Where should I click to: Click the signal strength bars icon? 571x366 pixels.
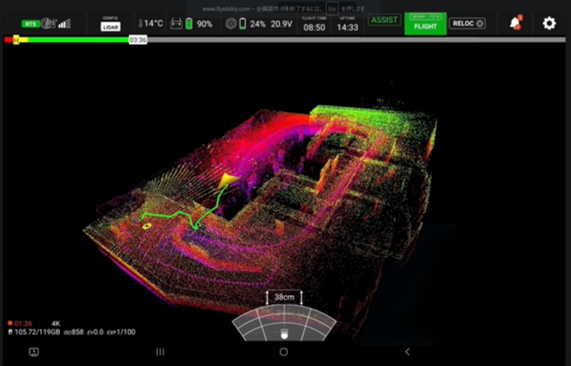(64, 24)
